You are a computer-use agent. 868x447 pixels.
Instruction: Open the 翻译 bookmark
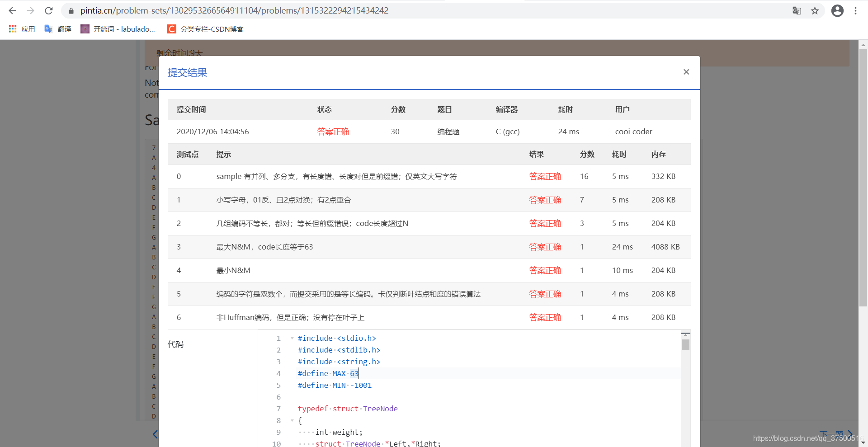point(58,29)
